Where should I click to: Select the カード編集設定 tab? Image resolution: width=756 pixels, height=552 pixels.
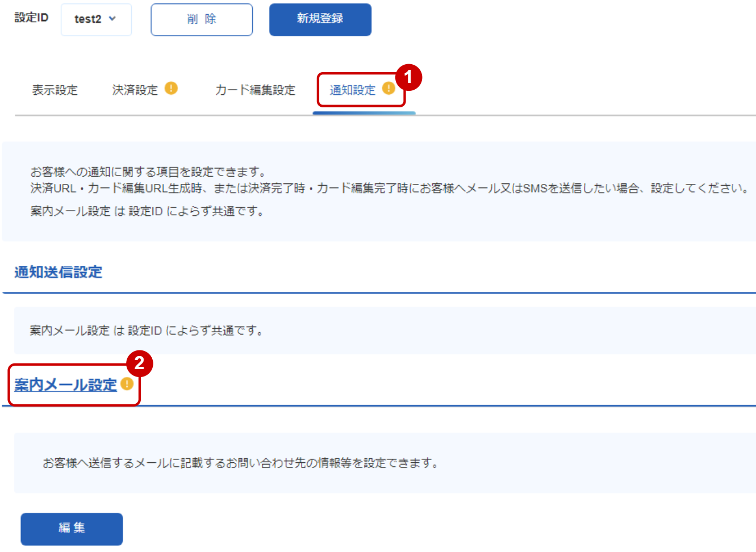coord(255,90)
